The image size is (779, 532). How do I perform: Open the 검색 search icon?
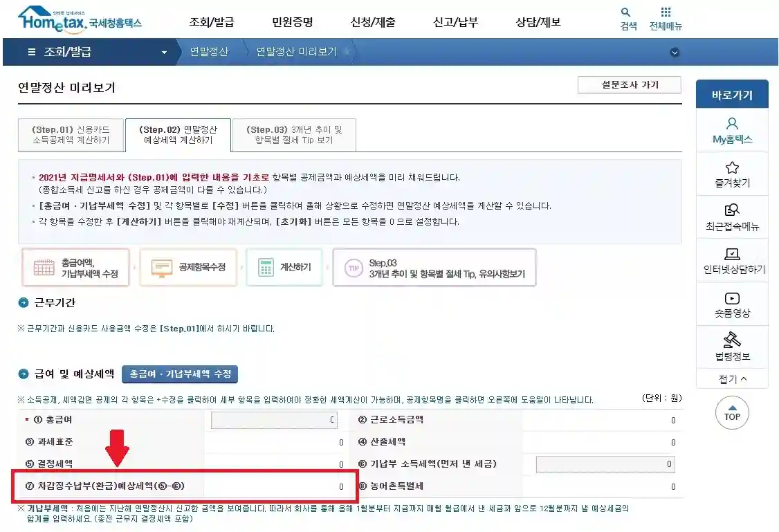(x=625, y=14)
